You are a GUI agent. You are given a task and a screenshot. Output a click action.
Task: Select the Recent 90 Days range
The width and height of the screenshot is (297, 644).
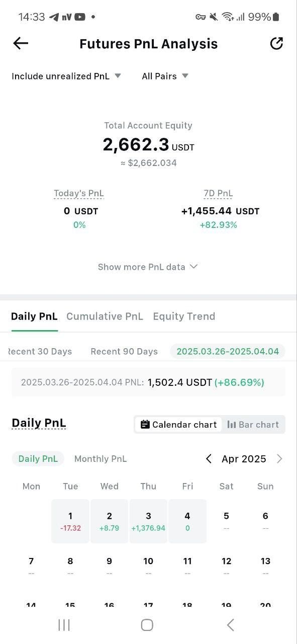click(x=124, y=352)
